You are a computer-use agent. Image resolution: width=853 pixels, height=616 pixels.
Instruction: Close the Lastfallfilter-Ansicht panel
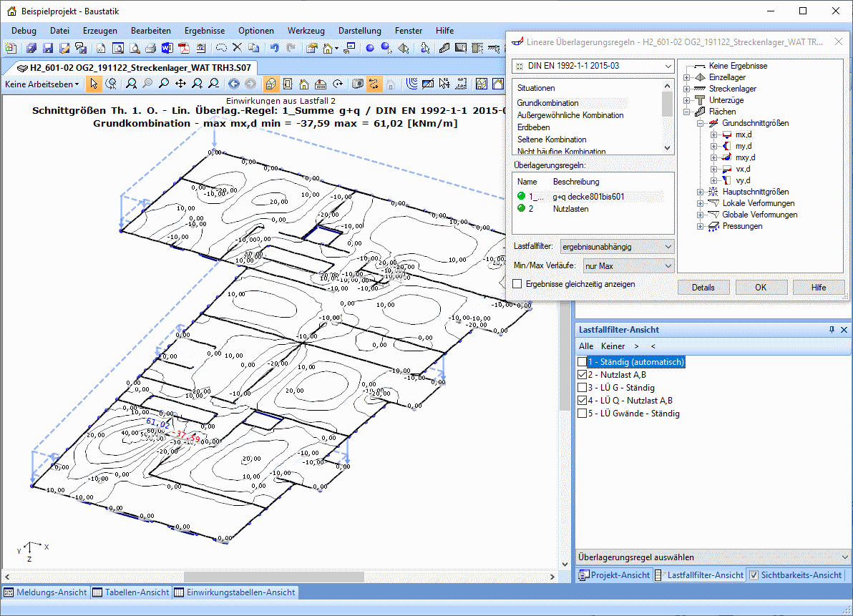click(x=844, y=330)
